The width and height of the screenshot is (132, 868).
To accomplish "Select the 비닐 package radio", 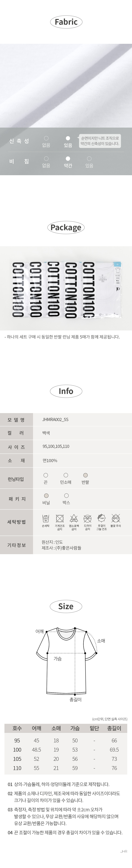I will pyautogui.click(x=46, y=495).
